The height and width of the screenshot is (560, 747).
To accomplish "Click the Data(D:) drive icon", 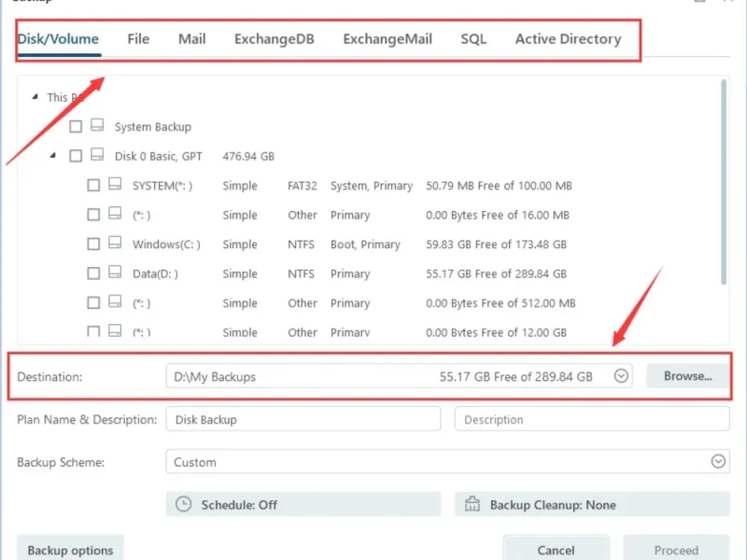I will pos(115,272).
